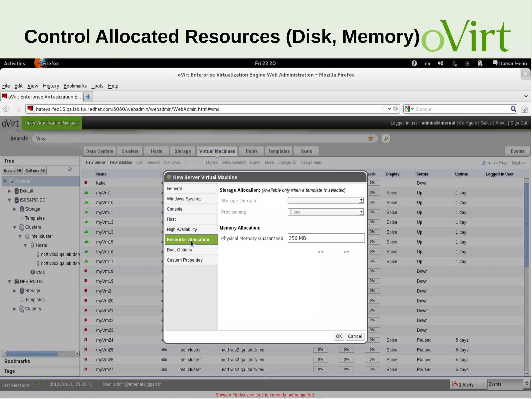Expand the Default data center node
Image resolution: width=532 pixels, height=399 pixels.
click(10, 191)
